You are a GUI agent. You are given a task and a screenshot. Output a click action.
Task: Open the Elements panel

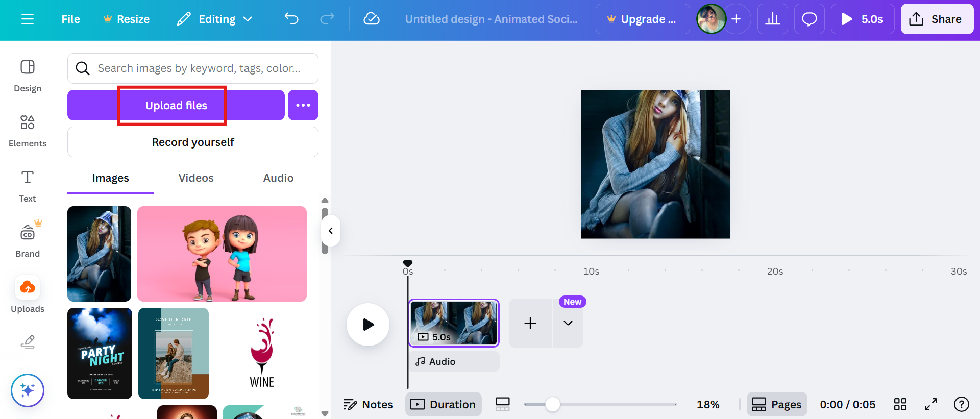[28, 131]
